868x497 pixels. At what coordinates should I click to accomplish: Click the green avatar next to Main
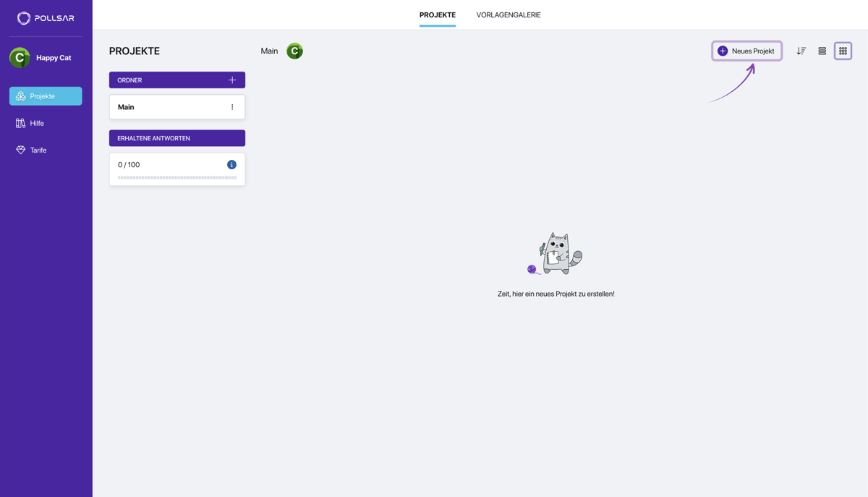tap(294, 51)
